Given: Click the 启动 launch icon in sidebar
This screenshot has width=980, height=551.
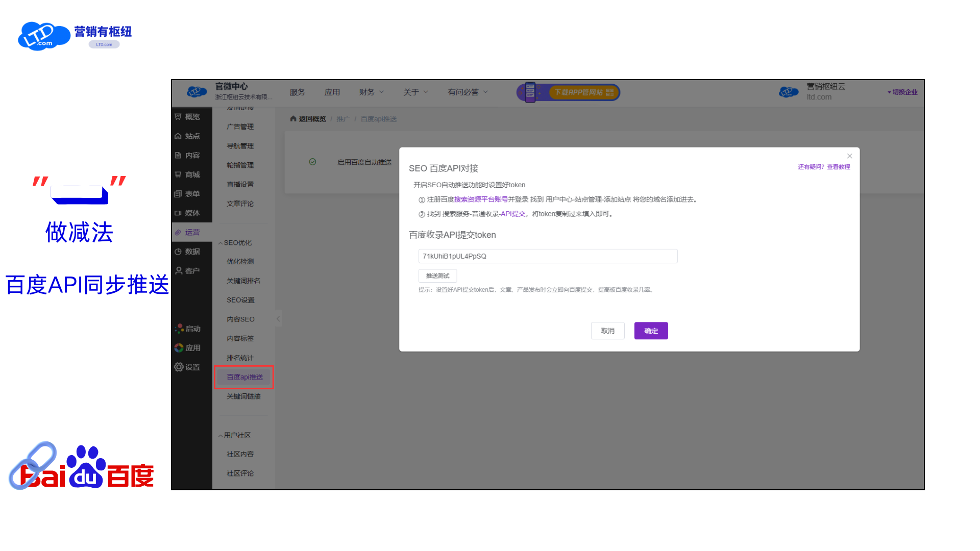Looking at the screenshot, I should (179, 329).
